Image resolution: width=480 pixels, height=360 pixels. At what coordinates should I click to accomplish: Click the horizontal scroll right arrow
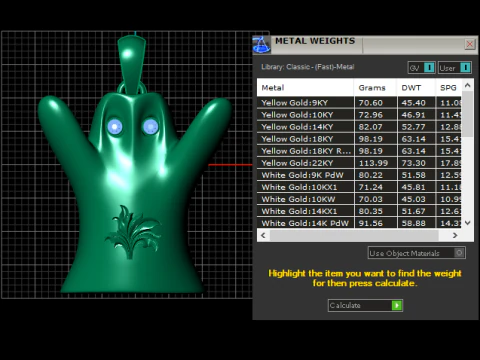point(455,235)
